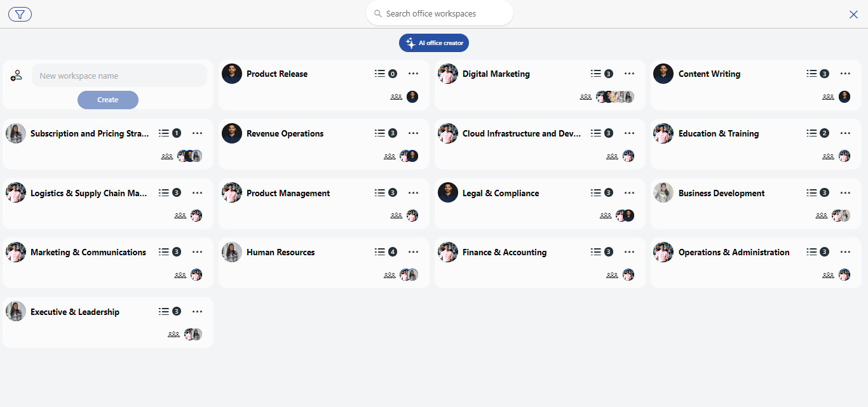The image size is (868, 407).
Task: Click the members group icon on Operations & Administration
Action: (x=828, y=274)
